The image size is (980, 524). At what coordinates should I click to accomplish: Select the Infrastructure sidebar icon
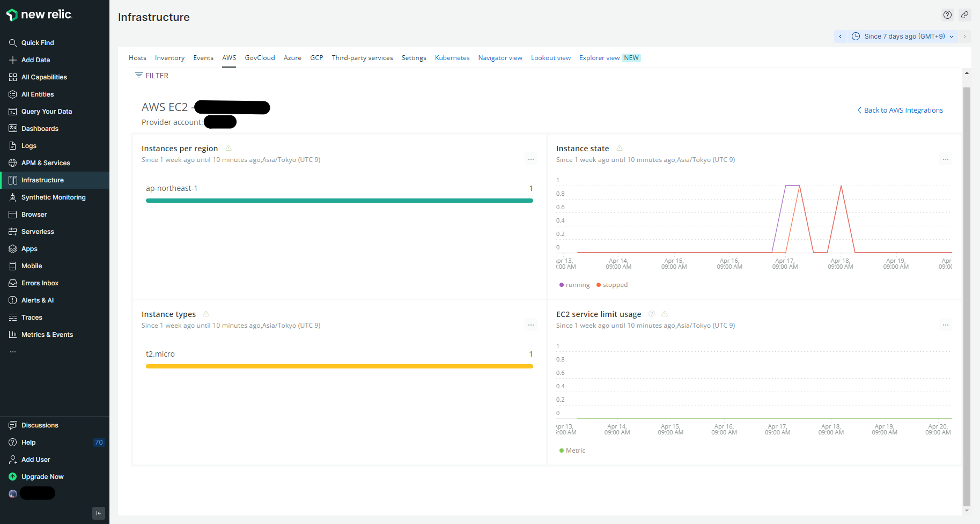[x=13, y=180]
